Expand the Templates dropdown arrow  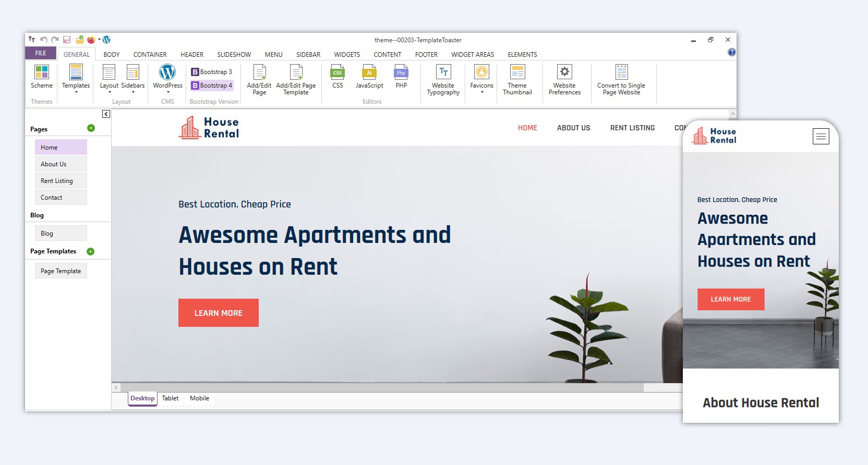pos(76,92)
